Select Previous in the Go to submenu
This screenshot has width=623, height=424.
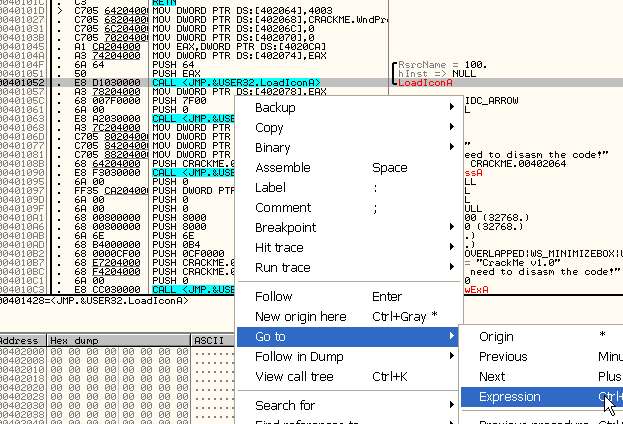click(503, 357)
